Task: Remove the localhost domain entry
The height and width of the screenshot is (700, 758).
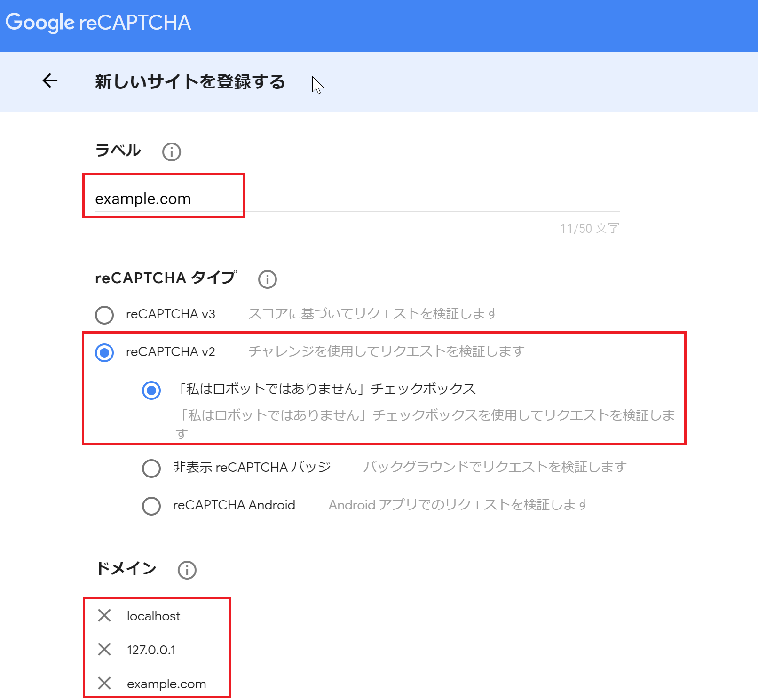Action: (x=104, y=615)
